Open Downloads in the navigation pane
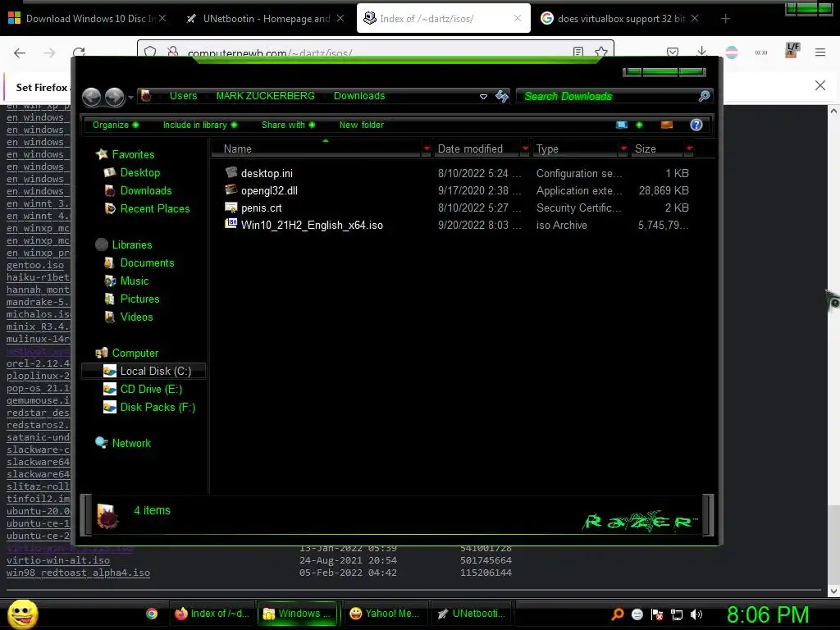Image resolution: width=840 pixels, height=630 pixels. [x=146, y=190]
